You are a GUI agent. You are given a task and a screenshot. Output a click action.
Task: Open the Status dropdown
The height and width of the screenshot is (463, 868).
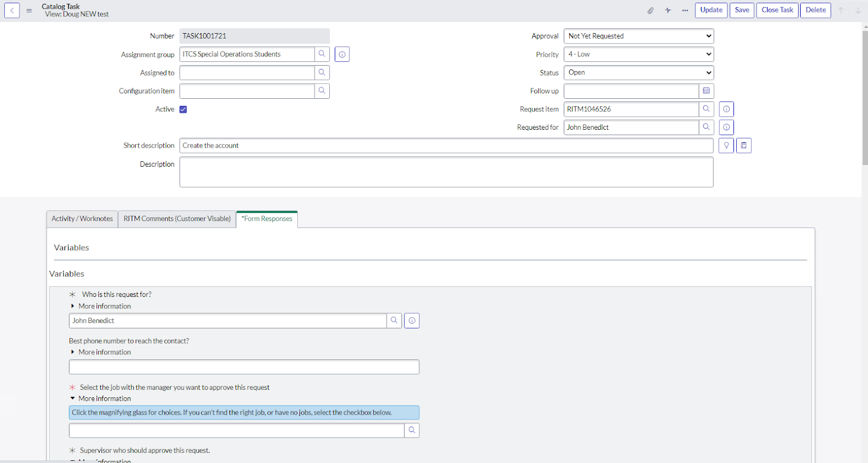[639, 73]
